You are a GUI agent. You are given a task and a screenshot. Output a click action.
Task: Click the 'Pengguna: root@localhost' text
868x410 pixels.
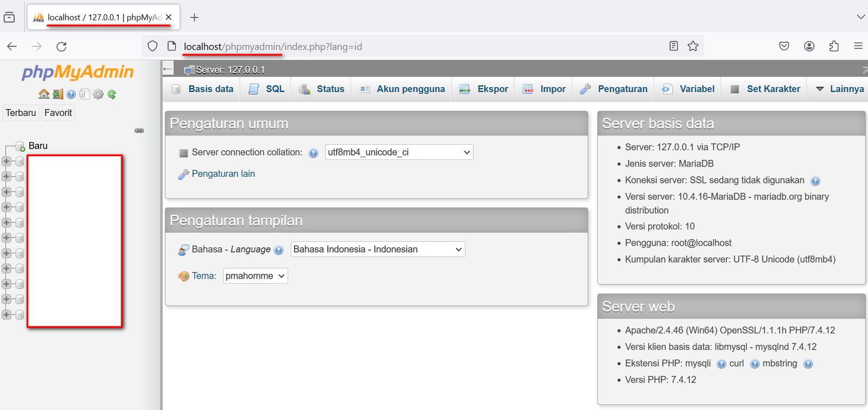[x=678, y=243]
